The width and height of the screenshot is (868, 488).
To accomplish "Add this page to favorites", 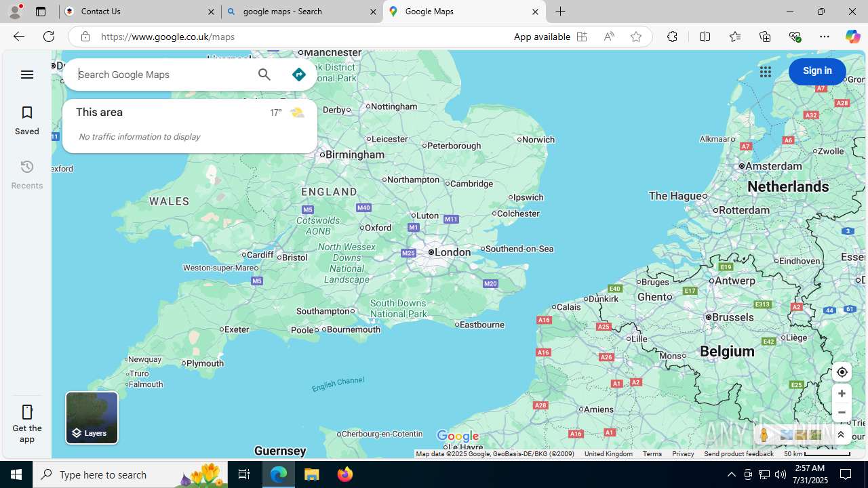I will click(x=635, y=37).
